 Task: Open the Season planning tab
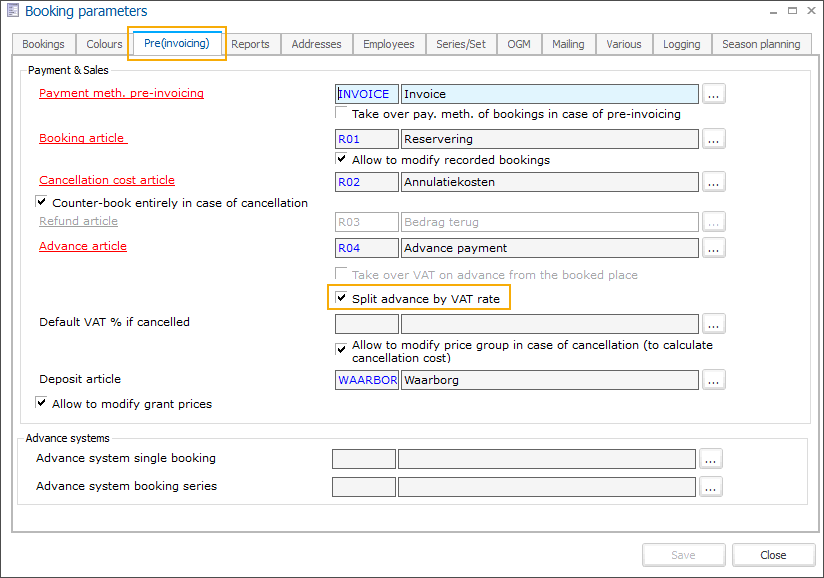click(x=760, y=44)
